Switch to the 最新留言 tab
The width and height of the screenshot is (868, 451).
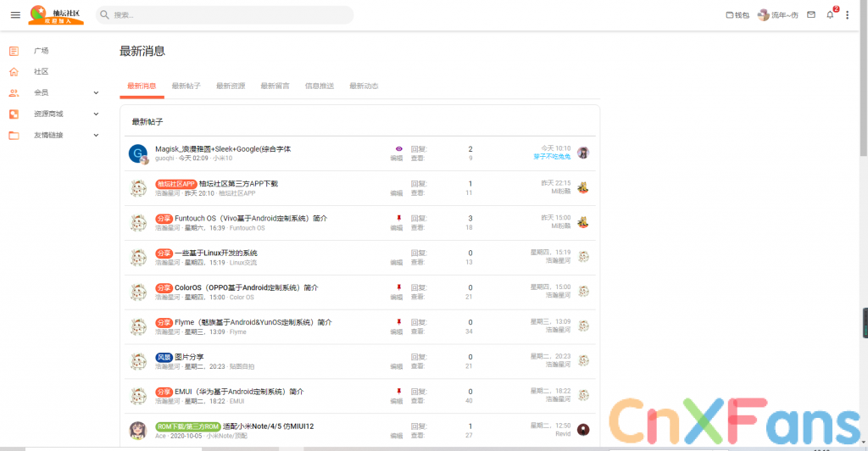275,86
